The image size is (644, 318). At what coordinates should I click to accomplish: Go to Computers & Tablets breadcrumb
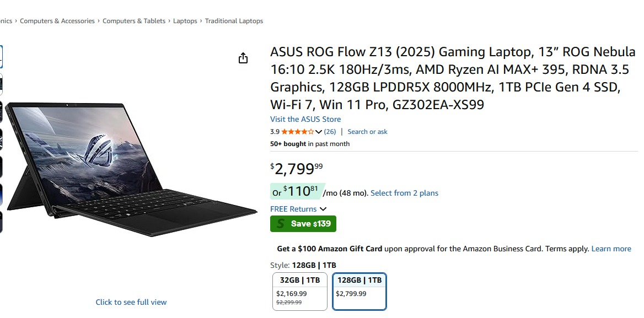click(x=134, y=21)
